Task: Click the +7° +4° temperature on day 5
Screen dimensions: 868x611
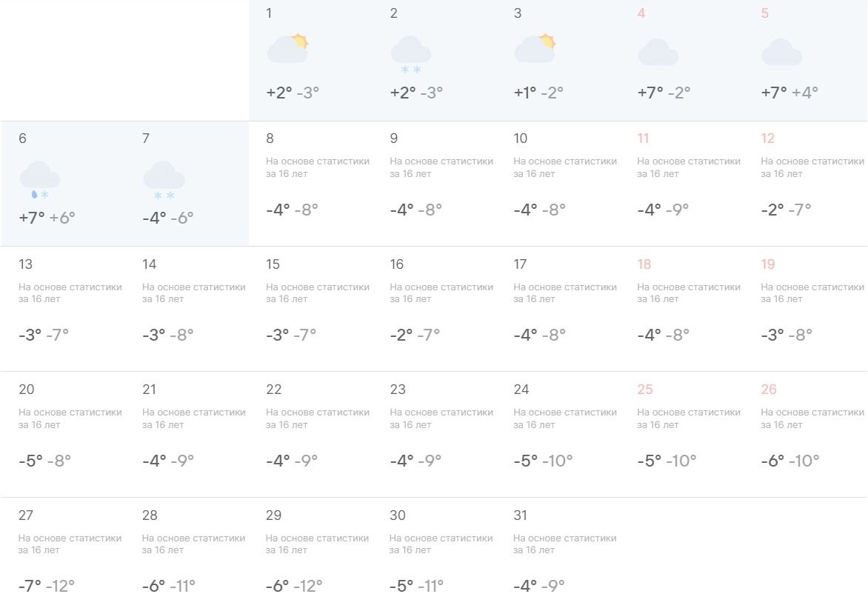Action: pos(789,93)
